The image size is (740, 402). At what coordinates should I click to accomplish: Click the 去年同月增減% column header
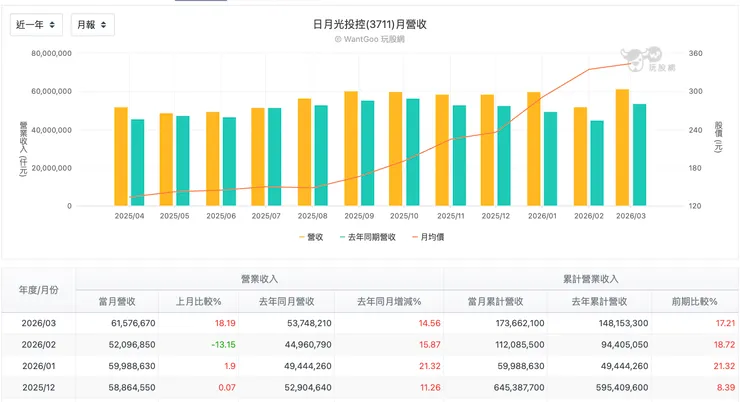point(389,302)
